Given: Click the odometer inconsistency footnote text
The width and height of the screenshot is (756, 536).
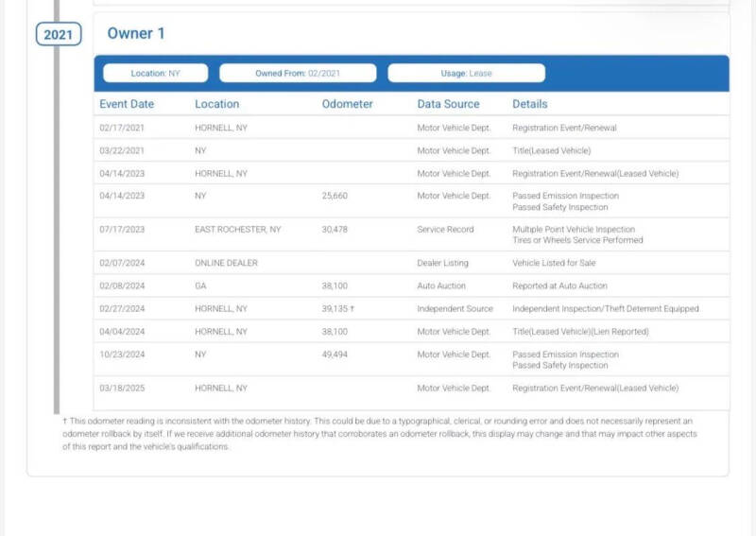Looking at the screenshot, I should click(383, 433).
